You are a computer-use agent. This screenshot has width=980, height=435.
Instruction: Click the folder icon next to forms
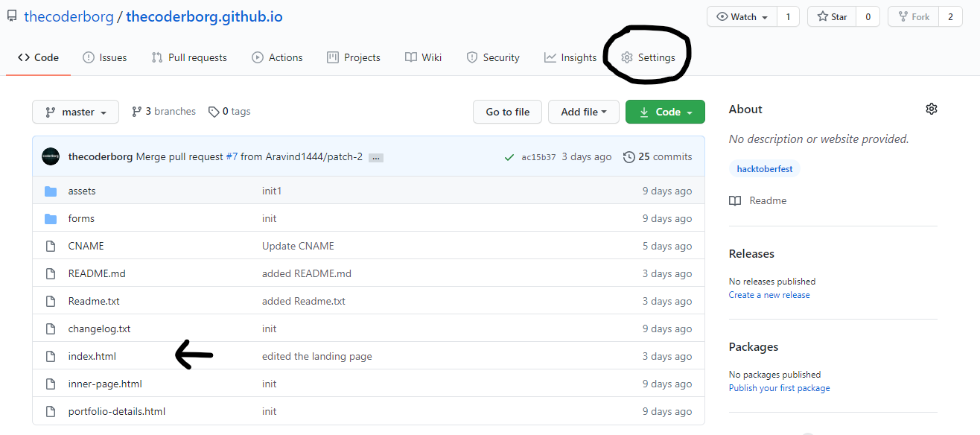click(51, 218)
